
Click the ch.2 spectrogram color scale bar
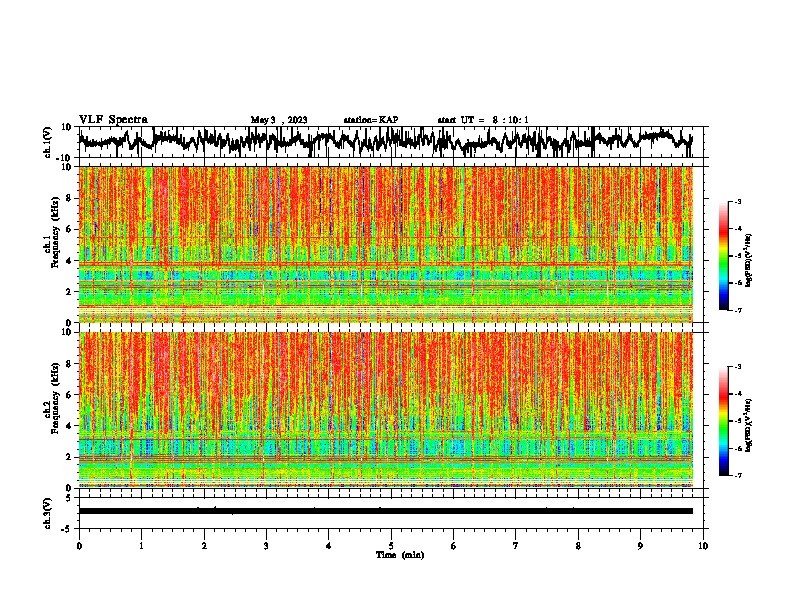click(x=723, y=421)
